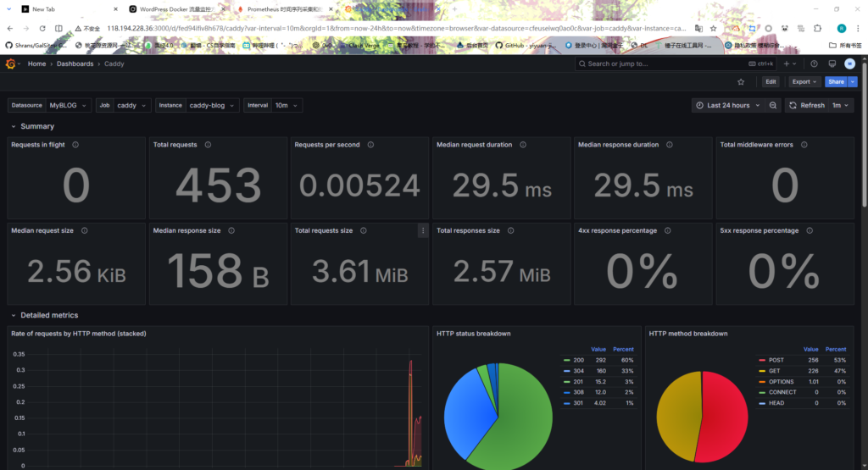This screenshot has width=868, height=470.
Task: Open the Datasource MyBLOG dropdown
Action: tap(68, 106)
